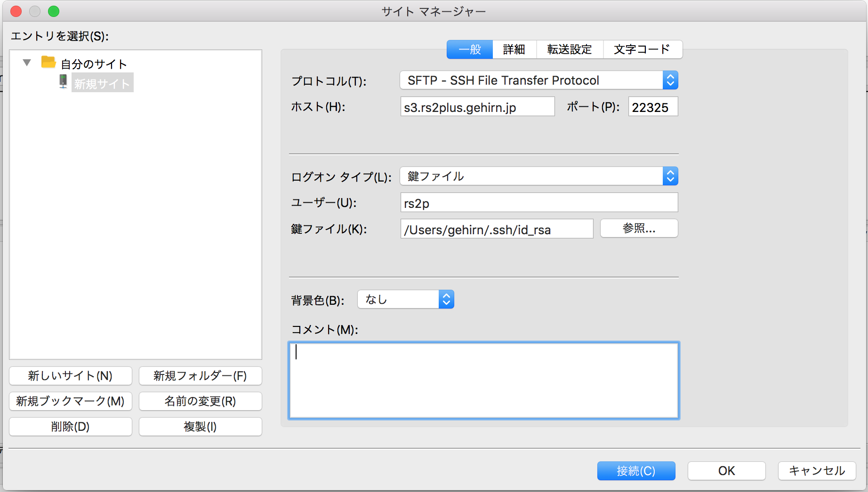Focus the user field containing rs2p
The height and width of the screenshot is (492, 868).
538,203
